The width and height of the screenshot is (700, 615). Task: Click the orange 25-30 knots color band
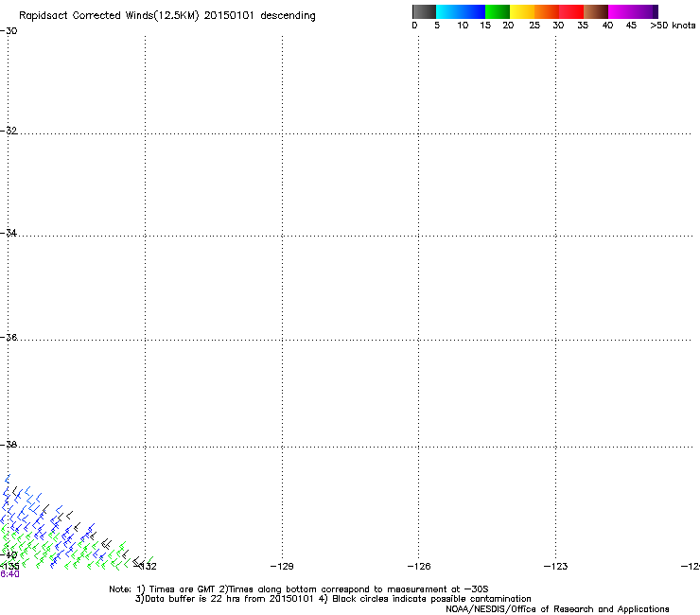click(x=547, y=11)
